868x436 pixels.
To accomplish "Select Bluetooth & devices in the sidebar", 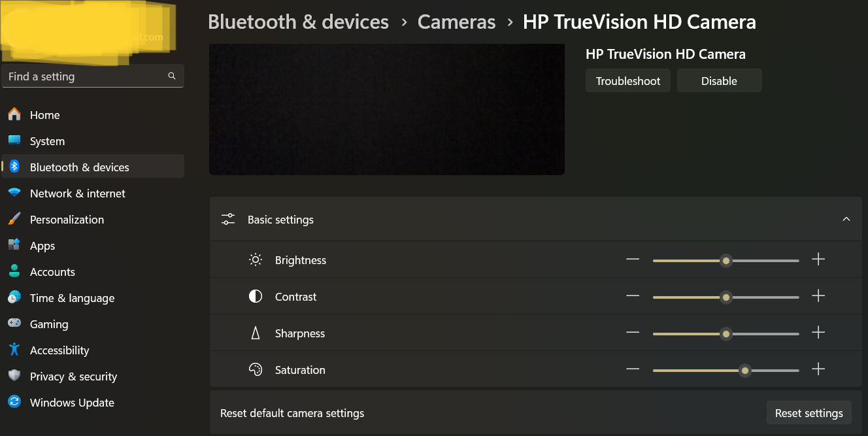I will point(93,166).
